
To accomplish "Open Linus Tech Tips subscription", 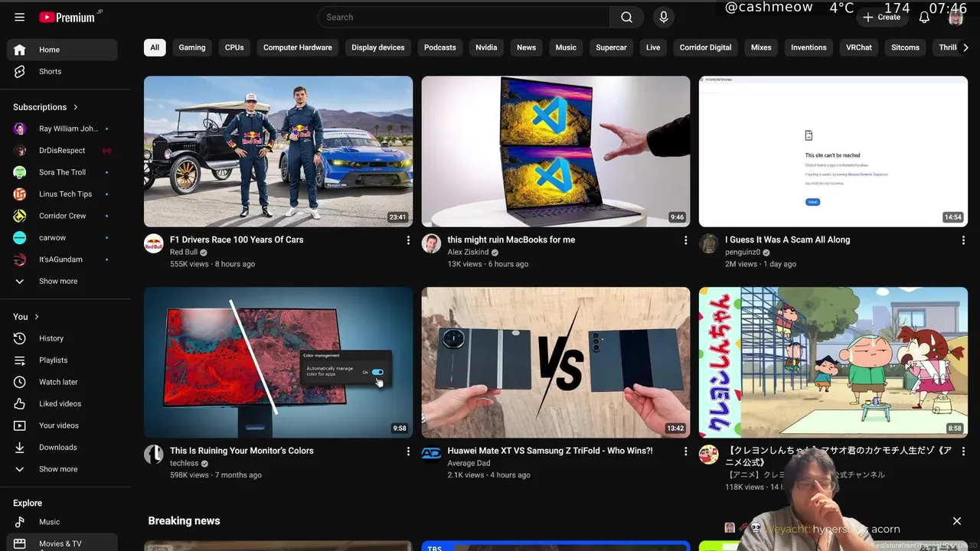I will 63,194.
